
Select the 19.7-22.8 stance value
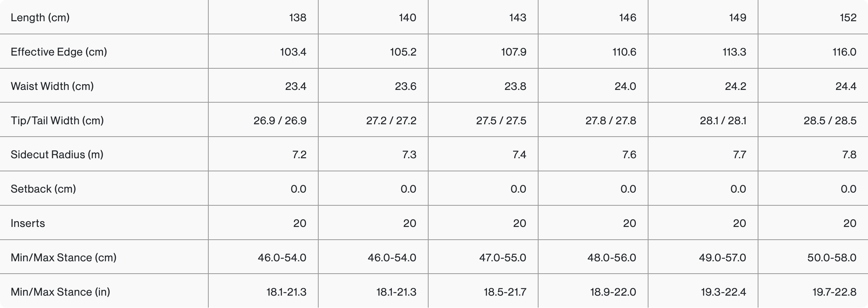click(x=834, y=292)
